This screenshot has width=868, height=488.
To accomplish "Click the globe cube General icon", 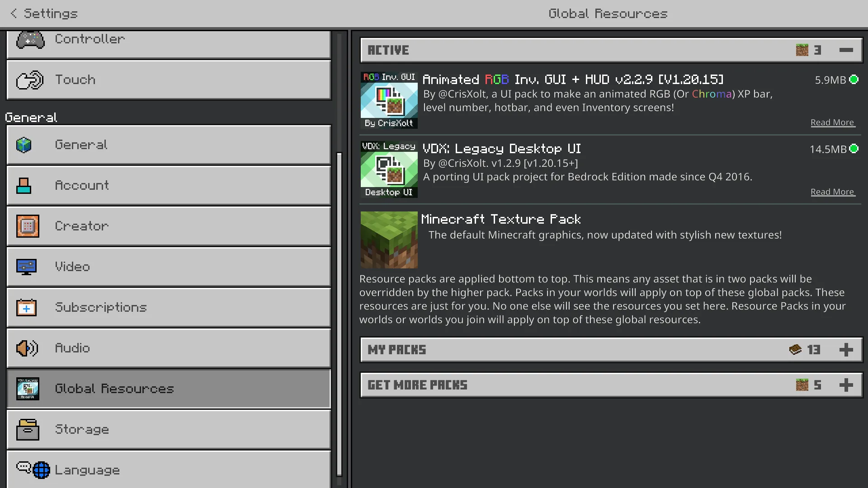I will pos(24,145).
